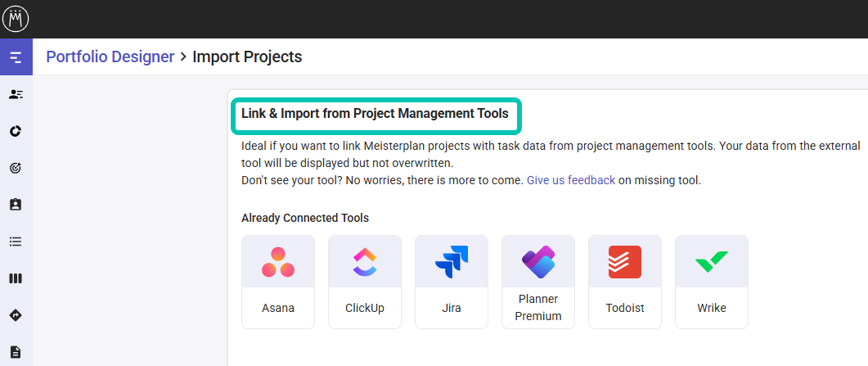The width and height of the screenshot is (868, 366).
Task: Select the Todoist tool label
Action: click(x=625, y=309)
